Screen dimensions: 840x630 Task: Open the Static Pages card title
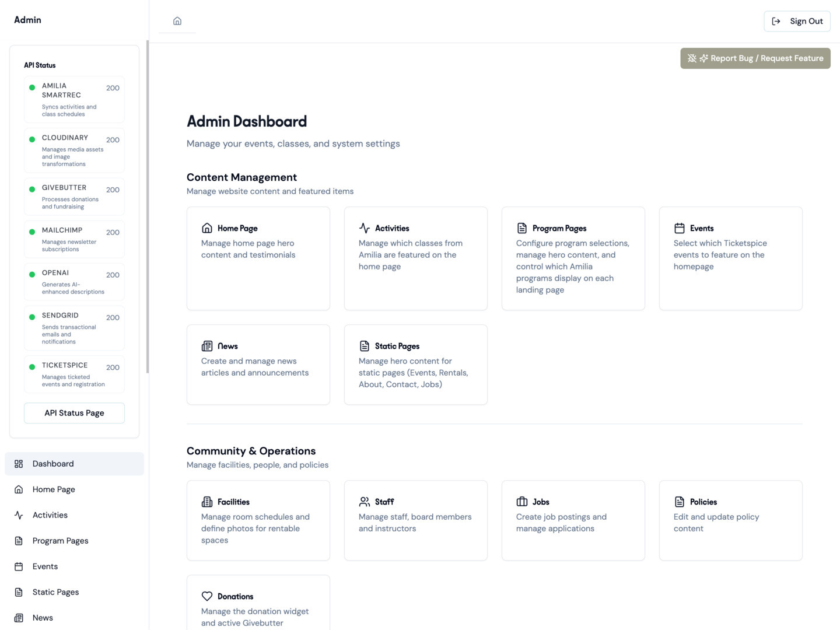[x=397, y=346]
